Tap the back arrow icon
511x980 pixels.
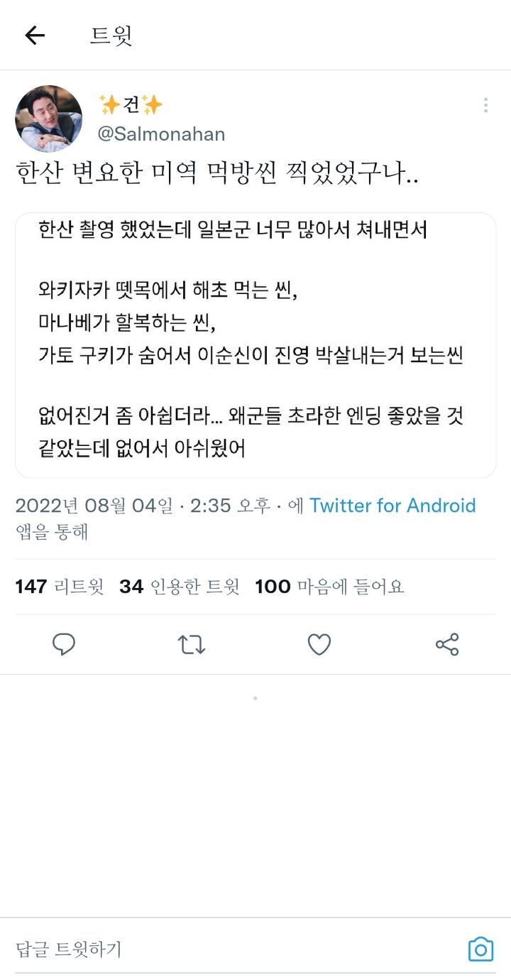pyautogui.click(x=35, y=36)
